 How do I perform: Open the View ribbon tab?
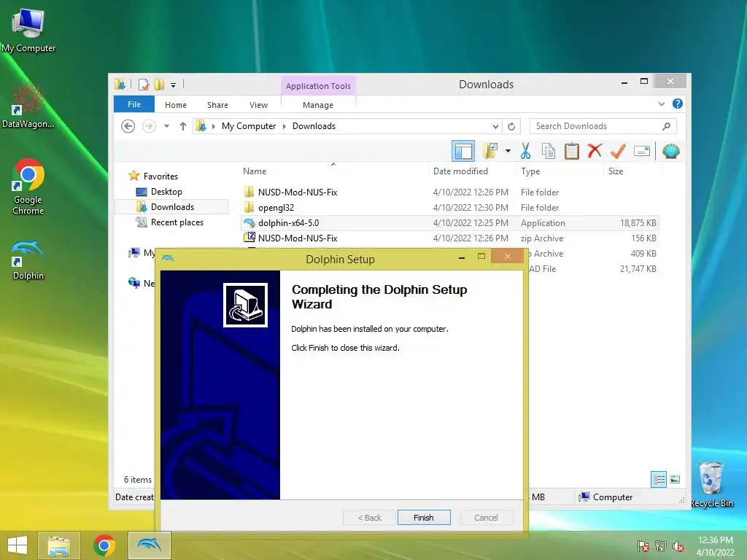(x=258, y=105)
